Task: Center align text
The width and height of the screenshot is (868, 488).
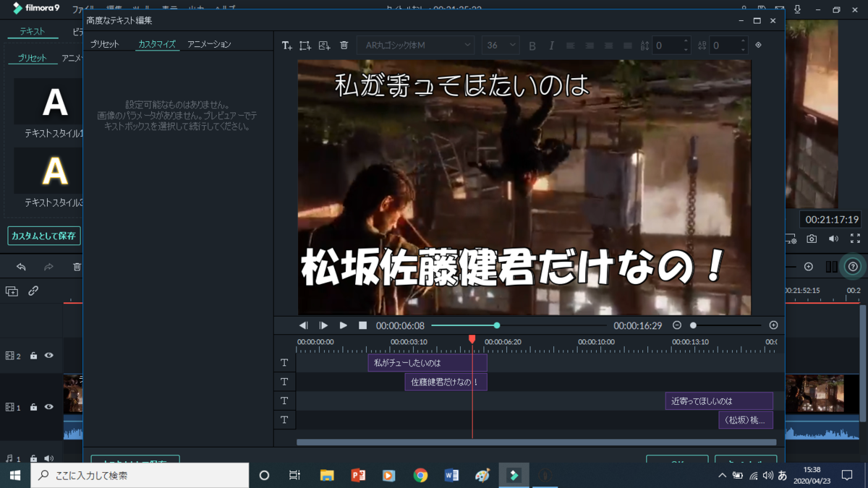Action: coord(590,46)
